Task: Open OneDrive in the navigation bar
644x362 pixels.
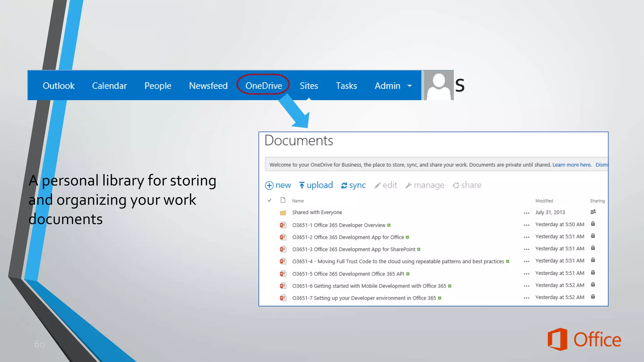Action: coord(264,86)
